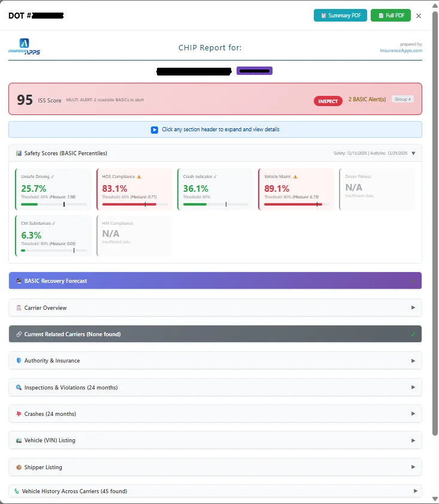The image size is (439, 504).
Task: Click the Vehicle Maint. warning triangle icon
Action: pyautogui.click(x=295, y=176)
